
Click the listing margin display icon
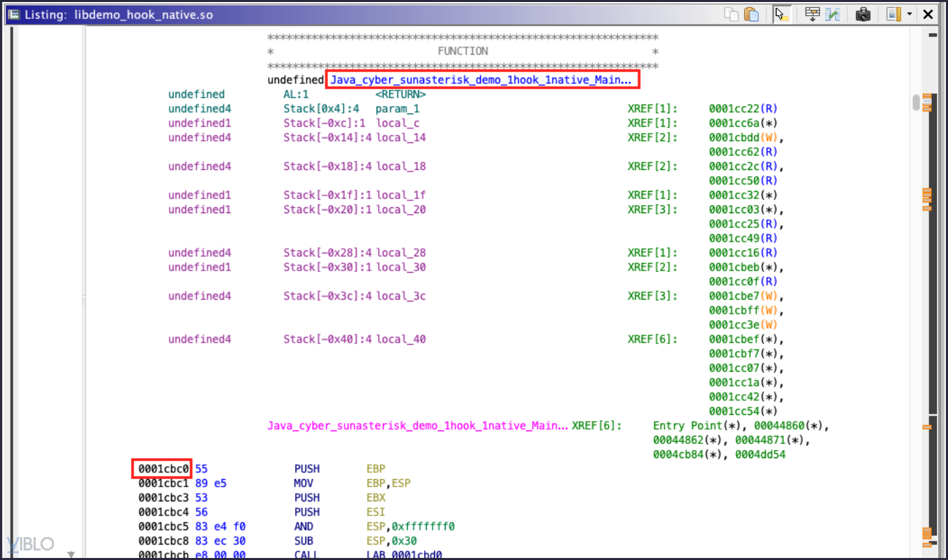(894, 14)
